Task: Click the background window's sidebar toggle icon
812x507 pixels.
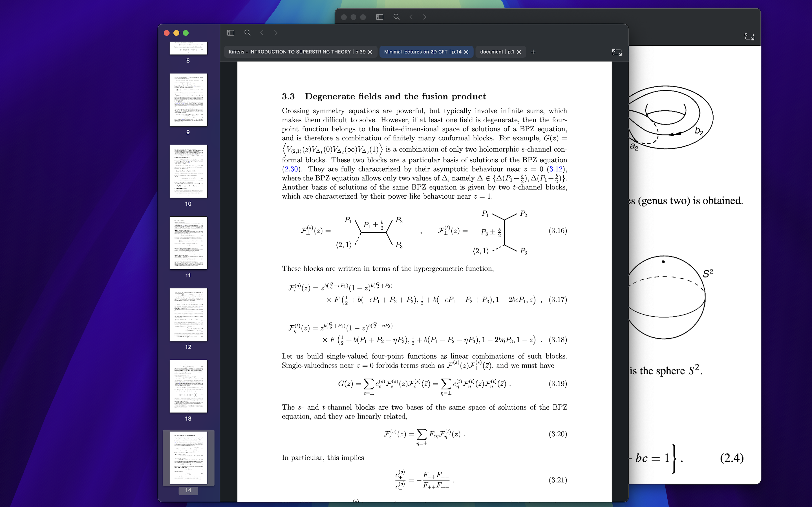Action: [x=379, y=17]
